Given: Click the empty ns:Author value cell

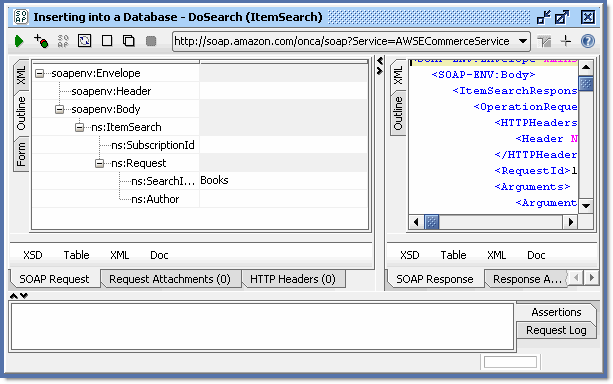Looking at the screenshot, I should click(283, 199).
